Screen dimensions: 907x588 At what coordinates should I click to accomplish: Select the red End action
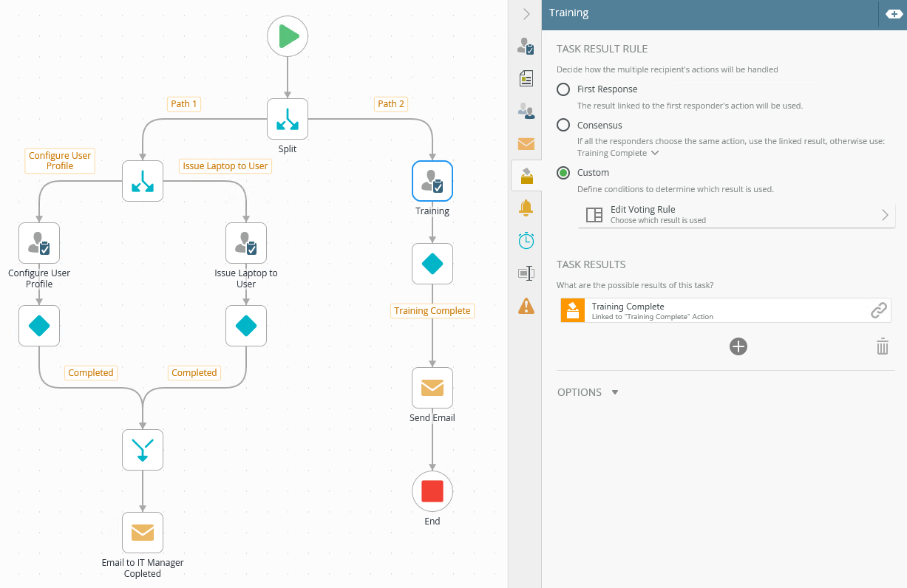tap(432, 490)
